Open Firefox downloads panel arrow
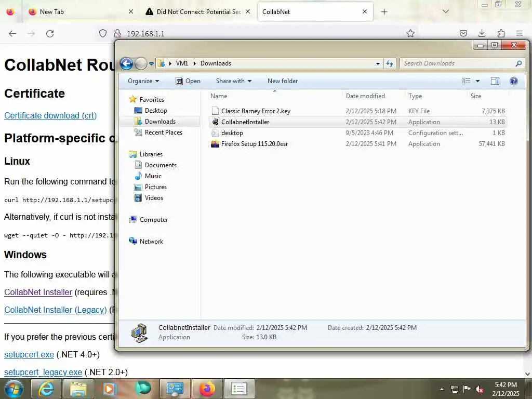Image resolution: width=532 pixels, height=399 pixels. click(x=482, y=33)
